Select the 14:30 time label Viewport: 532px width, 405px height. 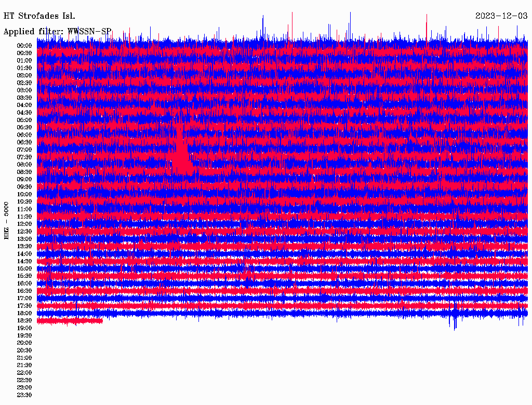coord(24,262)
